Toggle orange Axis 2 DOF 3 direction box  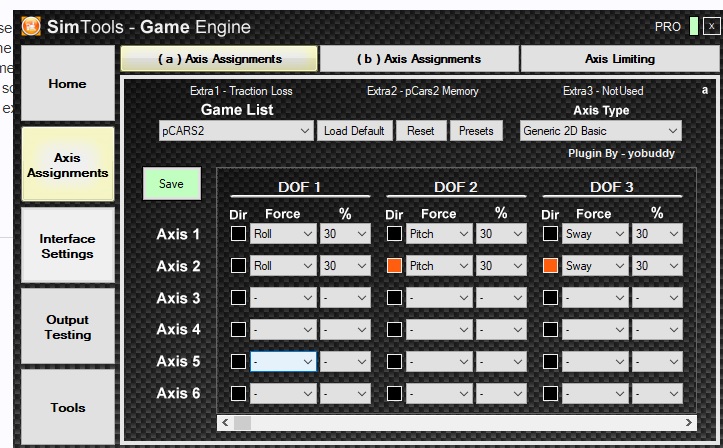point(551,265)
